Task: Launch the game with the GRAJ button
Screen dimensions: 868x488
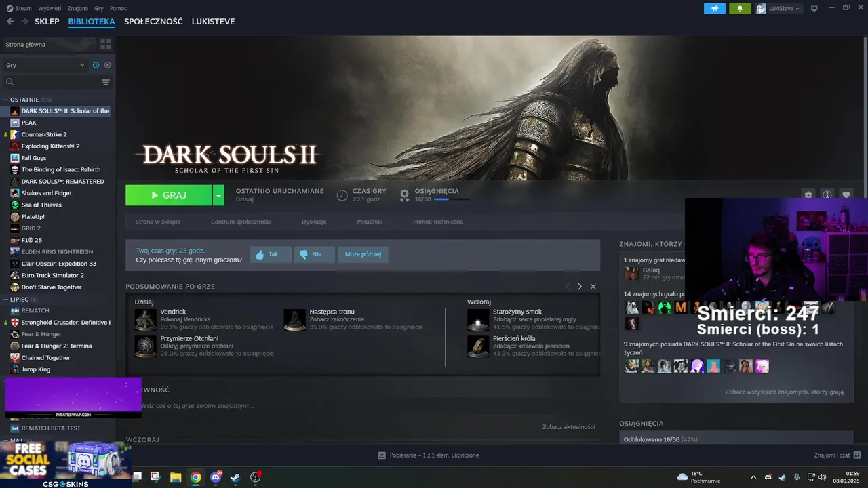Action: coord(169,195)
